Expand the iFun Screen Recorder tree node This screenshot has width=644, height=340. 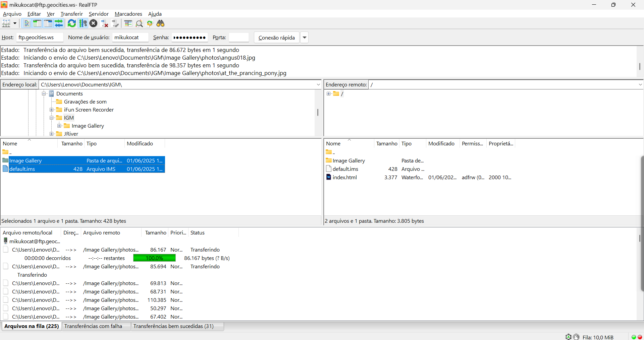[51, 110]
